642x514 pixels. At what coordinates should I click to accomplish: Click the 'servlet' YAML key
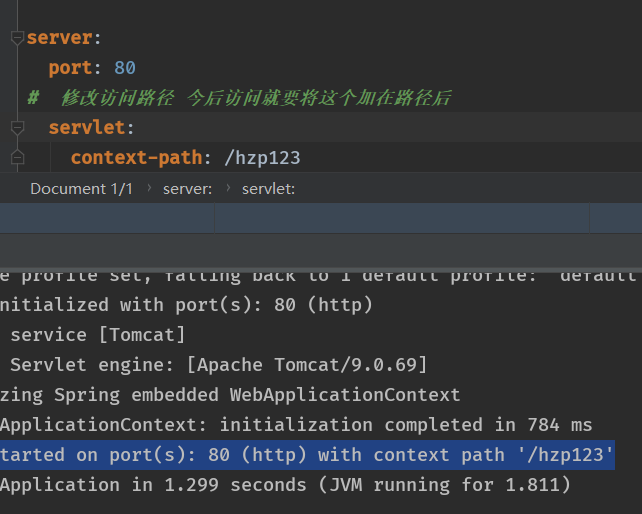(x=86, y=128)
